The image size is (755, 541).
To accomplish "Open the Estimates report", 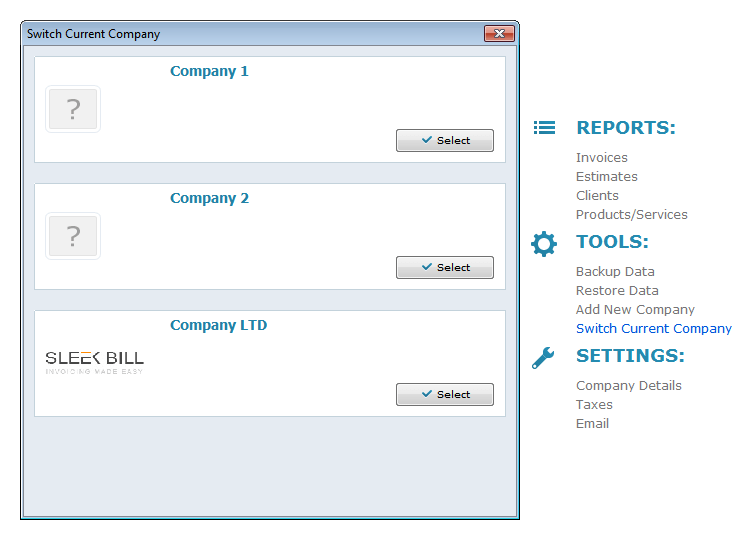I will point(607,177).
